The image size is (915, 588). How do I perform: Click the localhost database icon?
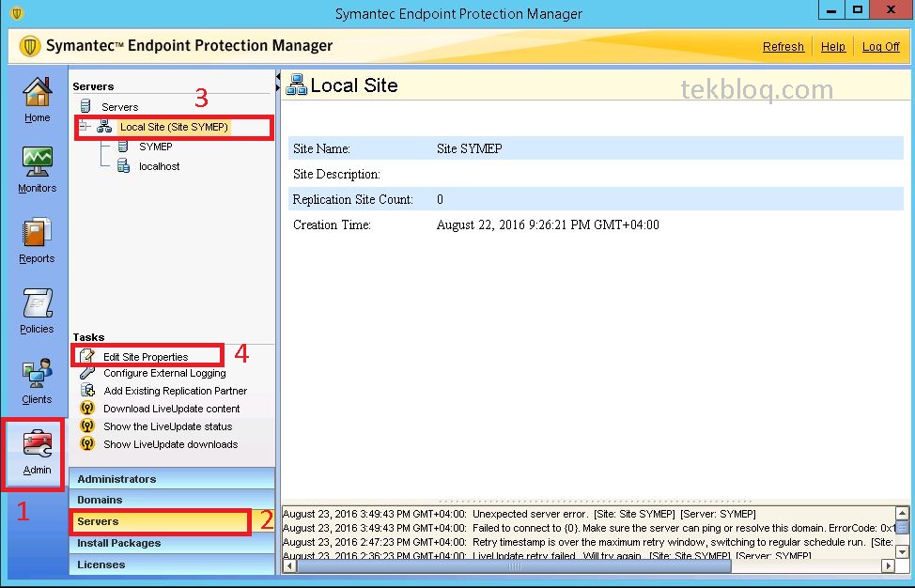[123, 166]
